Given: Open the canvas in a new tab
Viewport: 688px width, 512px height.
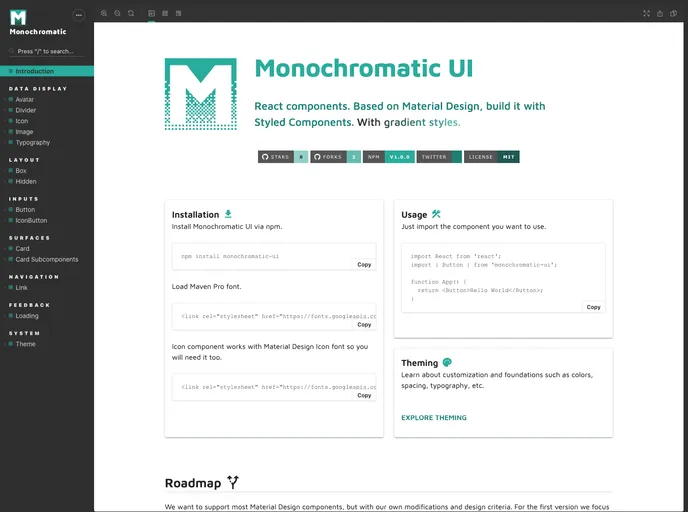Looking at the screenshot, I should (x=660, y=14).
